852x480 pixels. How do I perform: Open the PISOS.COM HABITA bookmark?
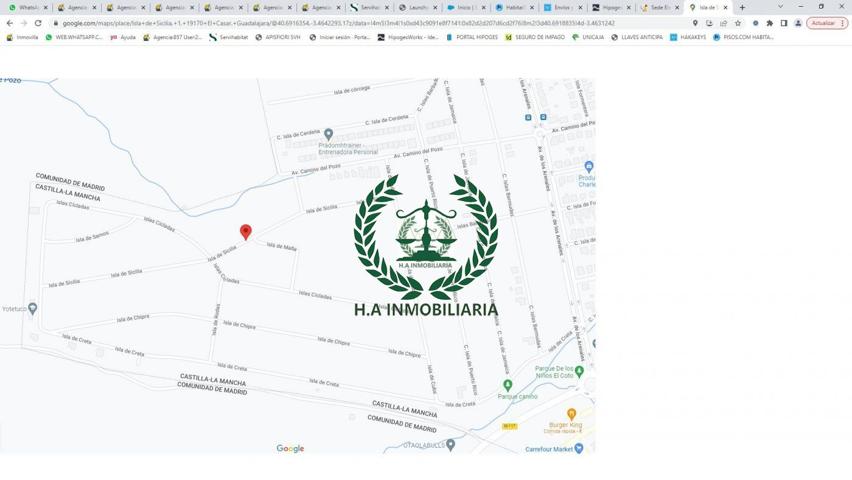point(743,38)
